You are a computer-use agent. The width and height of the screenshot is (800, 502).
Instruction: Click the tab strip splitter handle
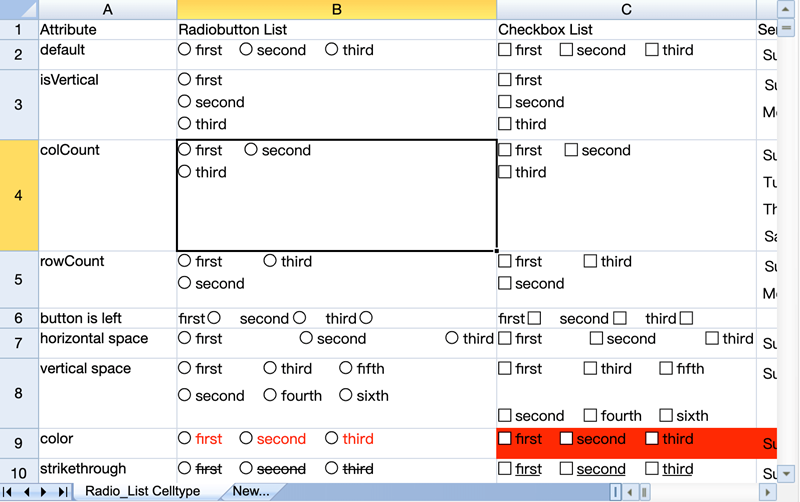coord(616,492)
